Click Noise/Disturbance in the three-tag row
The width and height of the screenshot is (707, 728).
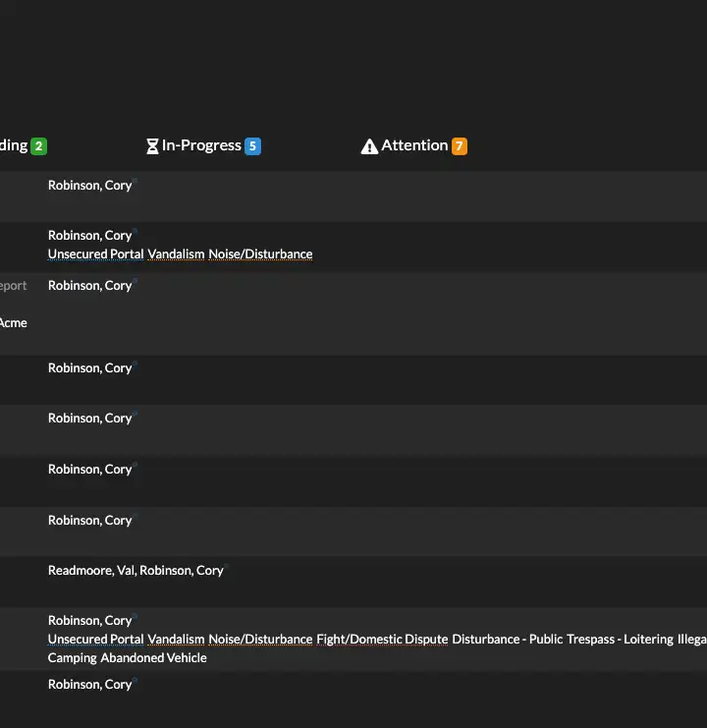260,254
